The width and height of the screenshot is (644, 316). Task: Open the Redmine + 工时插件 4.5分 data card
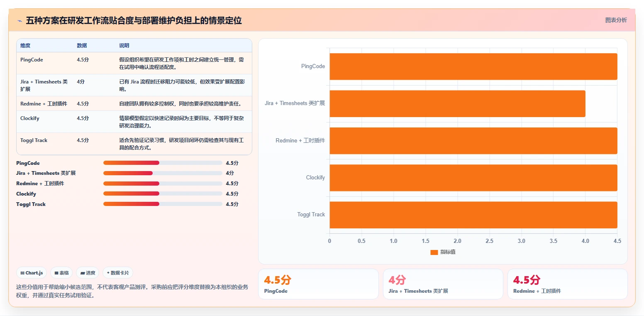pos(567,284)
